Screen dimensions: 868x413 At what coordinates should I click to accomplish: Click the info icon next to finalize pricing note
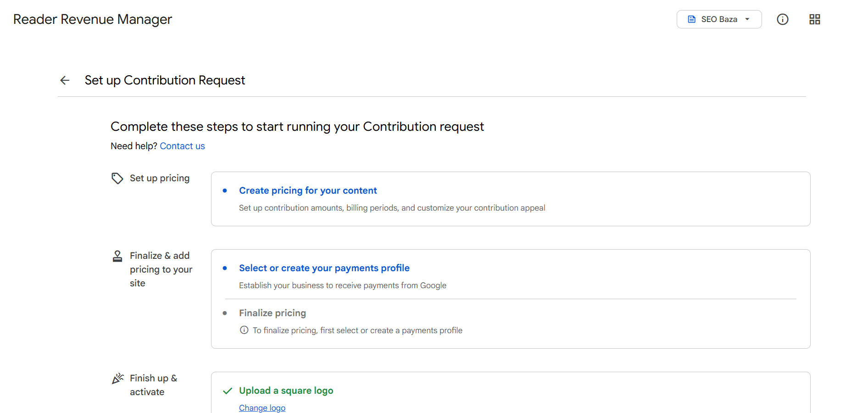point(244,330)
